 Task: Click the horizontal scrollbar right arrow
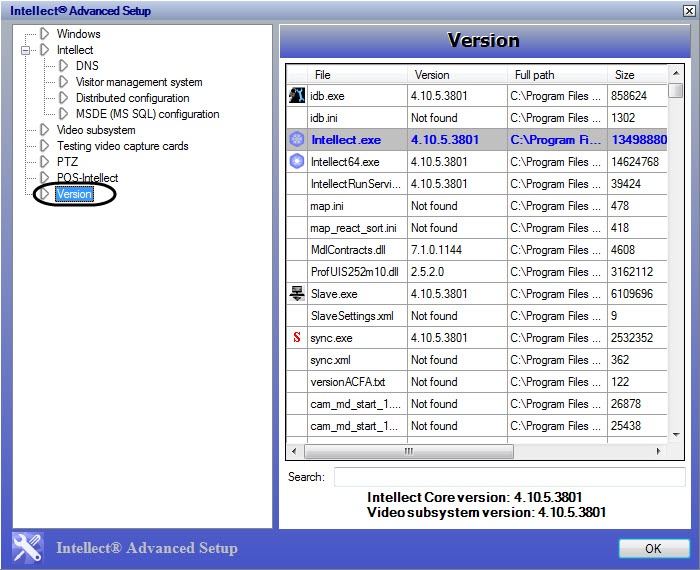click(658, 451)
